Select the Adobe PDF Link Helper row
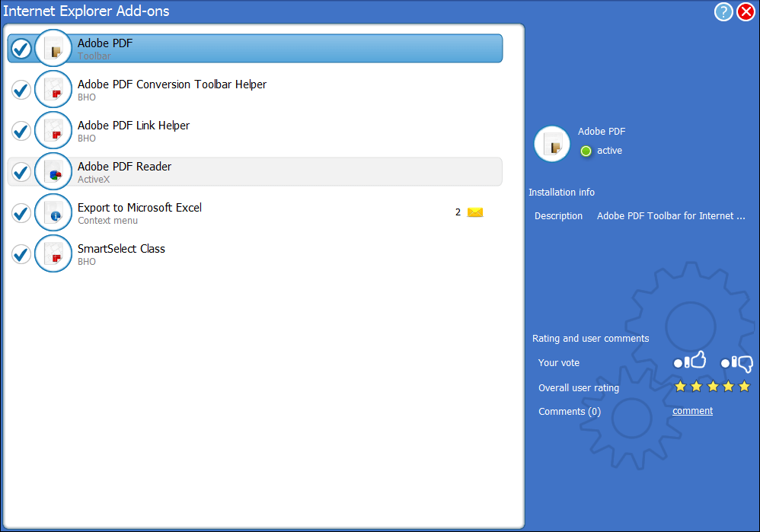760x532 pixels. click(255, 130)
